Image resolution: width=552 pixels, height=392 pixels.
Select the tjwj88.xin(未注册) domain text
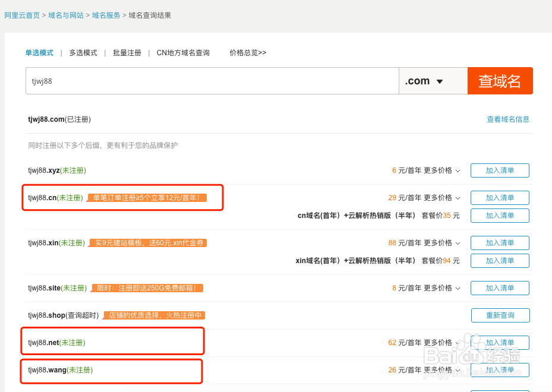(x=56, y=243)
